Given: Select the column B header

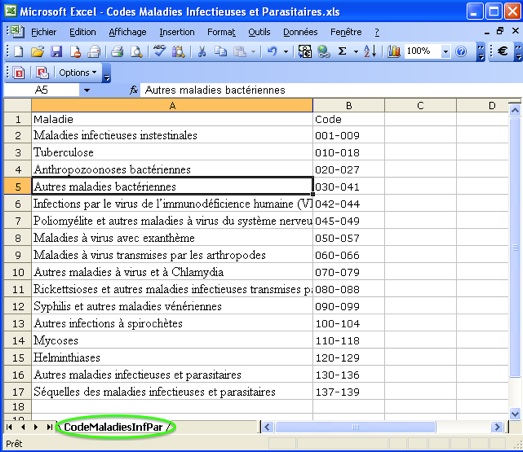Looking at the screenshot, I should [349, 106].
